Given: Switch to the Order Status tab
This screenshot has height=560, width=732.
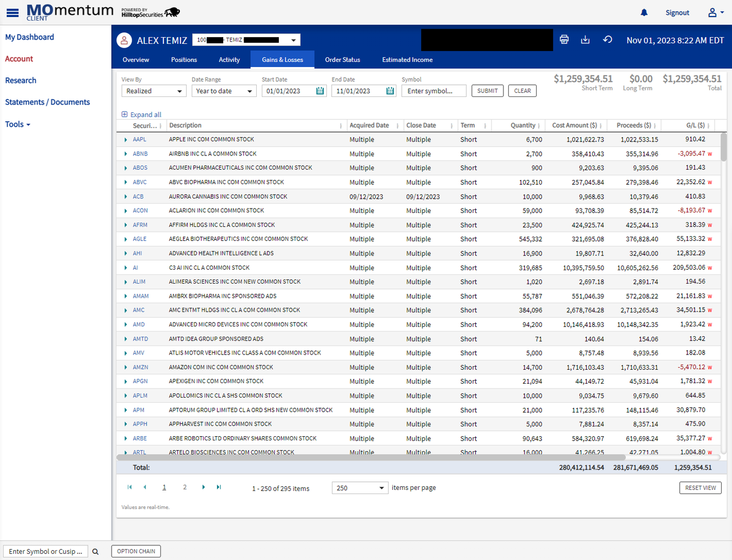Looking at the screenshot, I should (342, 60).
